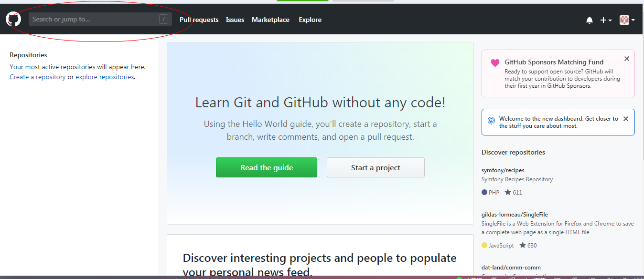The image size is (644, 279).
Task: Dismiss the GitHub Sponsors Matching Fund notice
Action: pyautogui.click(x=627, y=59)
